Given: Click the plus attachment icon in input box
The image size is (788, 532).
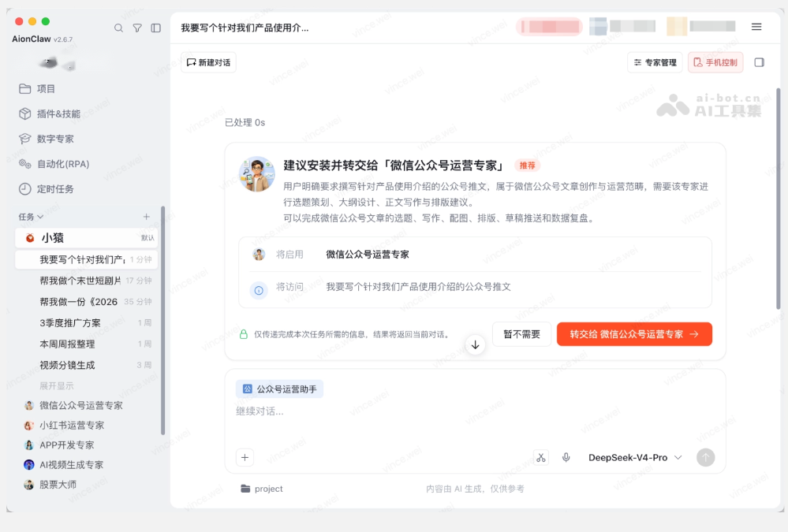Looking at the screenshot, I should [x=245, y=458].
